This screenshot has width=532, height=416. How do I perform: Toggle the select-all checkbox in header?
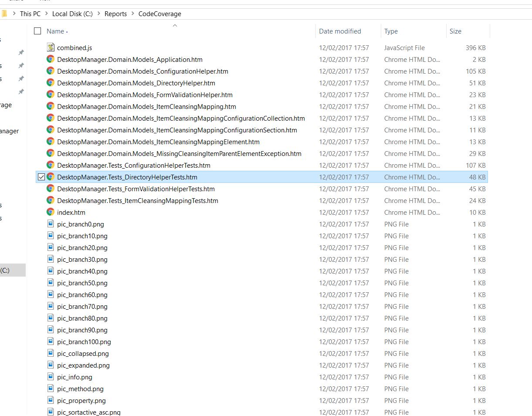point(37,31)
